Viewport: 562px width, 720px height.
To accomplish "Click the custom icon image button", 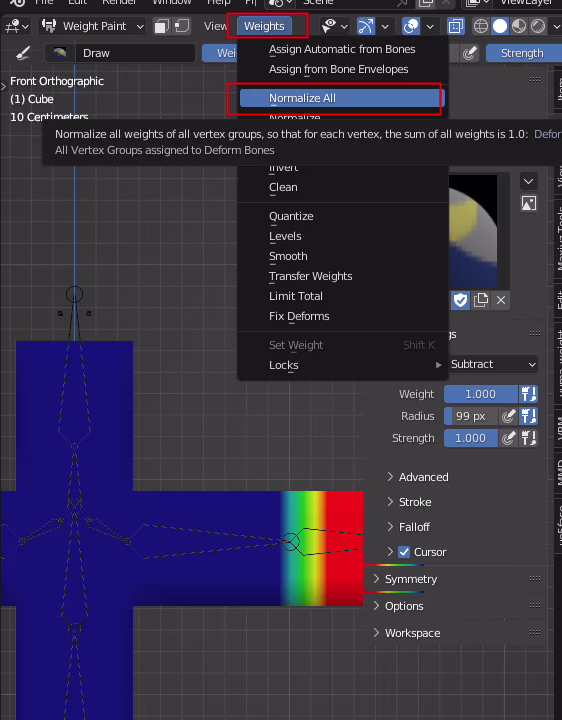I will (x=528, y=203).
